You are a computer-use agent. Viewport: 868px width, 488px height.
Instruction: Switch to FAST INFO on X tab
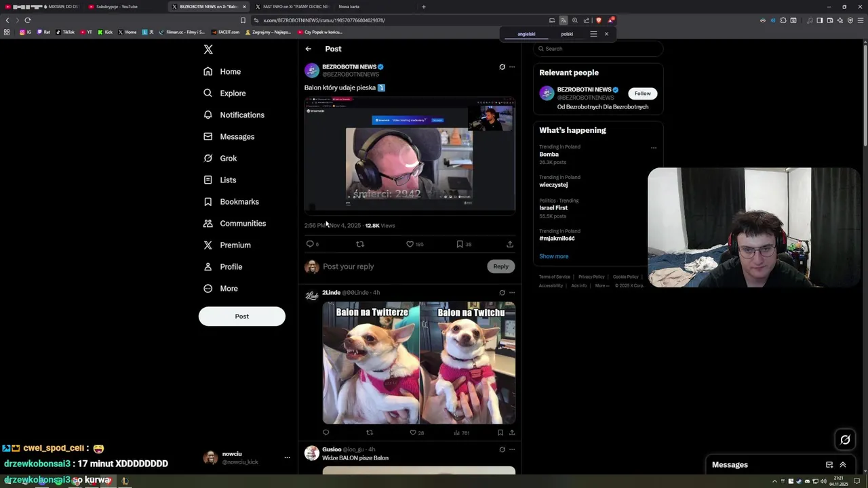tap(292, 7)
